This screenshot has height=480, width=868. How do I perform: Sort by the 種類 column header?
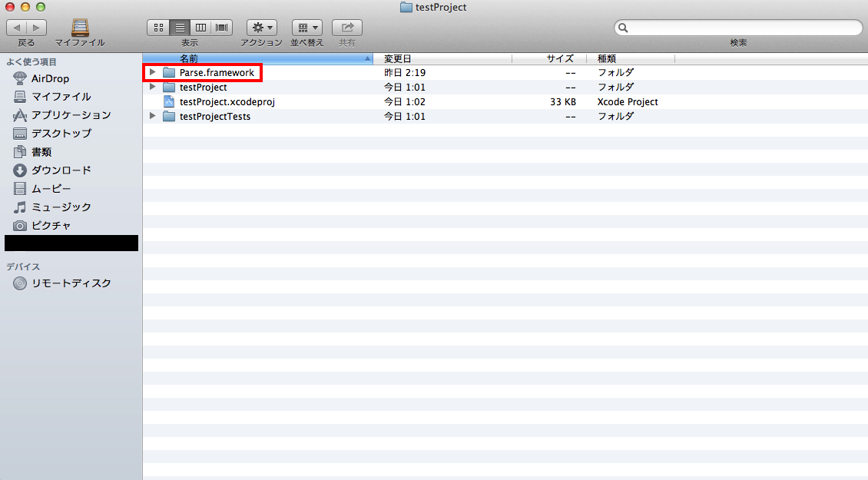tap(631, 58)
